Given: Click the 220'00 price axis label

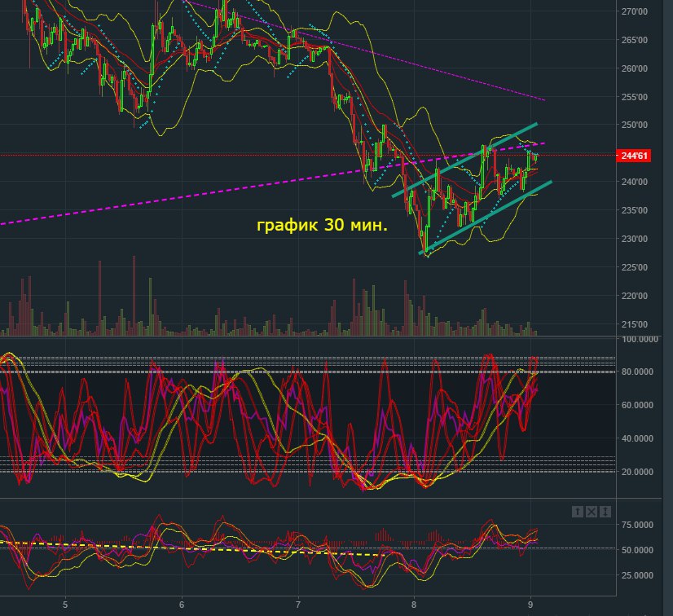Looking at the screenshot, I should pos(635,296).
